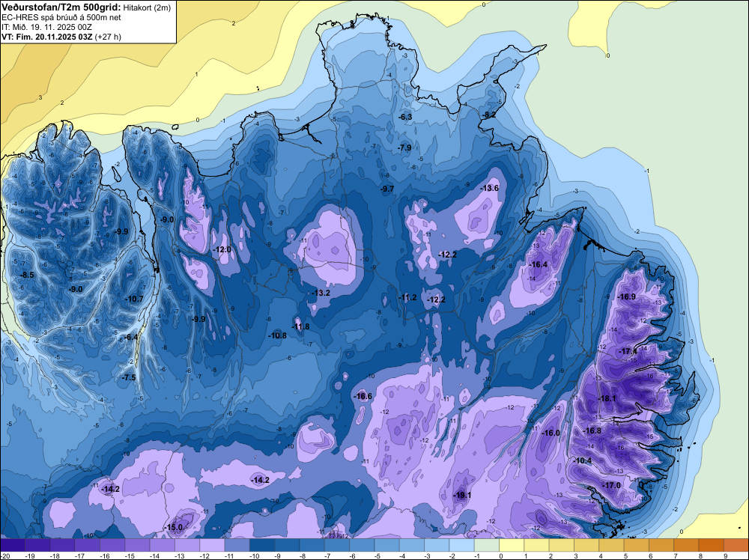
Task: Click the -17.0 temperature label
Action: click(611, 485)
